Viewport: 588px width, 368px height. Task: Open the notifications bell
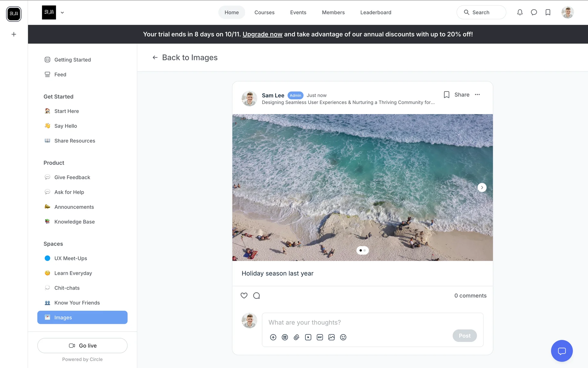tap(520, 12)
